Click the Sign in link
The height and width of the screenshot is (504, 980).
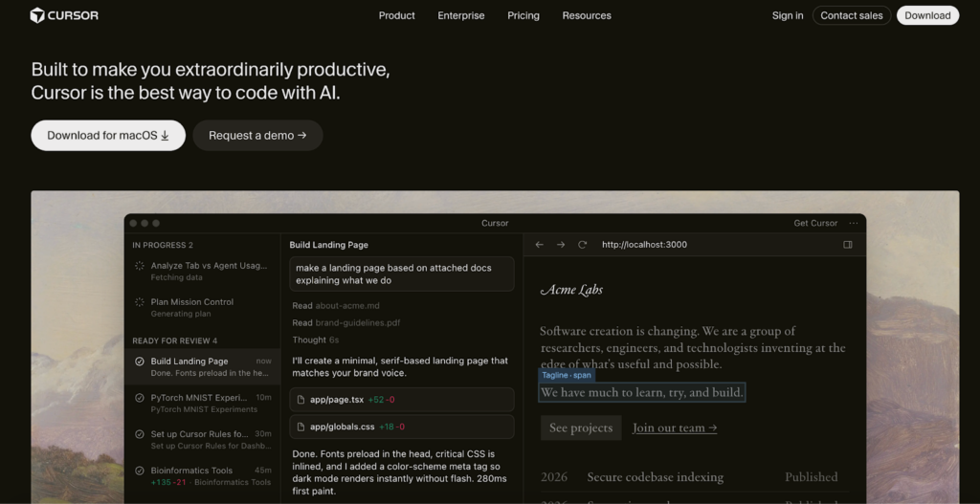(x=788, y=15)
